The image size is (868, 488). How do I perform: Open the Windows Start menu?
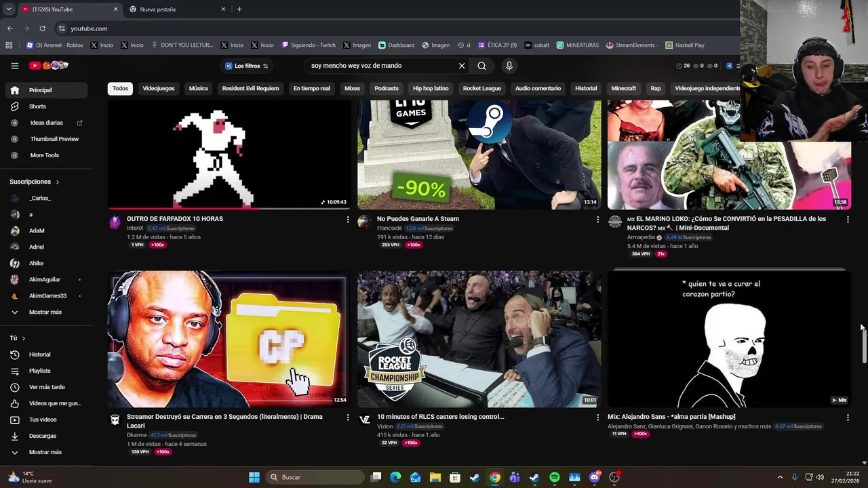point(254,477)
